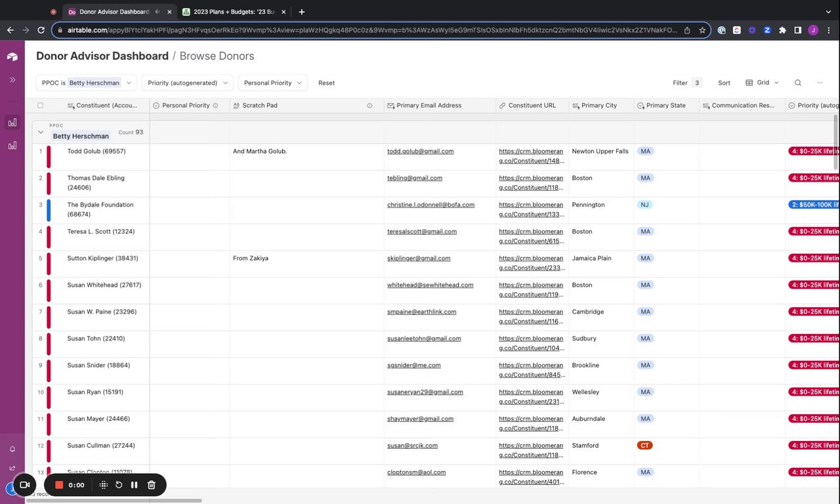The image size is (840, 504).
Task: Click Susan Whitehead's constituent URL link
Action: pyautogui.click(x=531, y=289)
